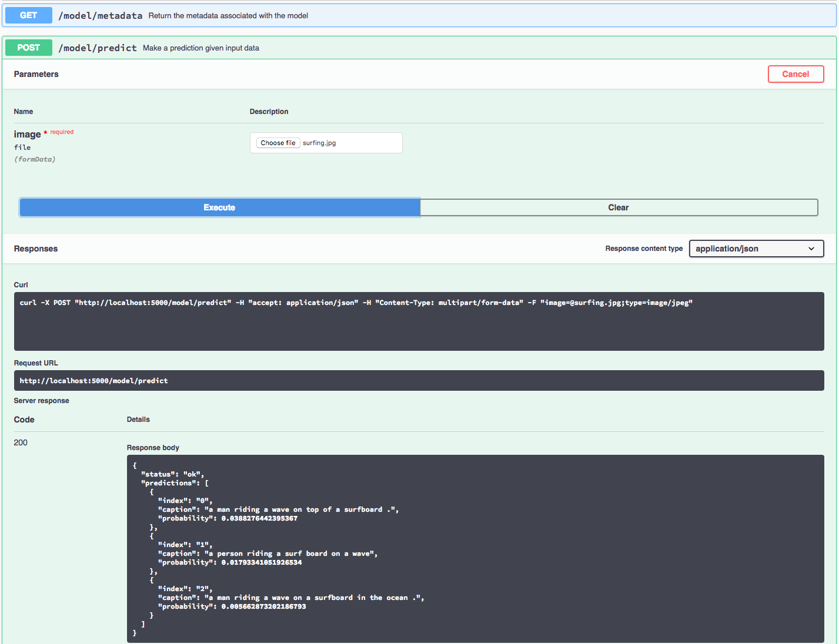Click the 'Description' column header
This screenshot has width=839, height=644.
(269, 112)
